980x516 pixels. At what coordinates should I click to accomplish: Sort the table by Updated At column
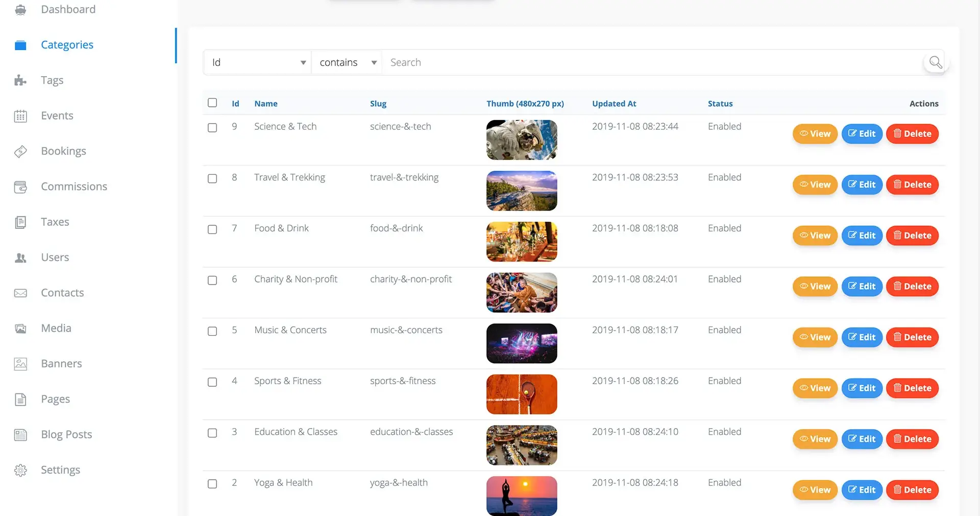pyautogui.click(x=614, y=104)
